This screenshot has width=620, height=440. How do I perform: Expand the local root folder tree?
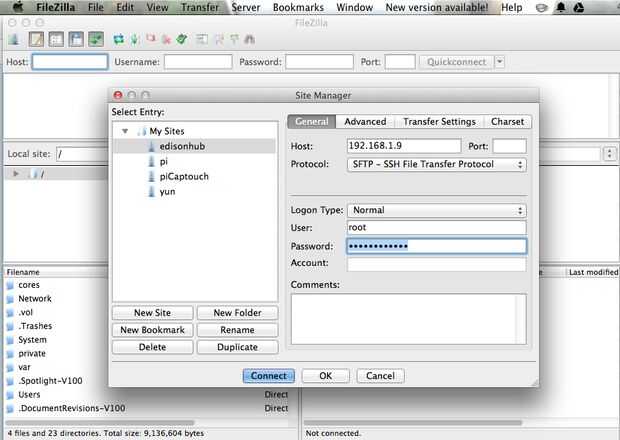click(x=16, y=174)
